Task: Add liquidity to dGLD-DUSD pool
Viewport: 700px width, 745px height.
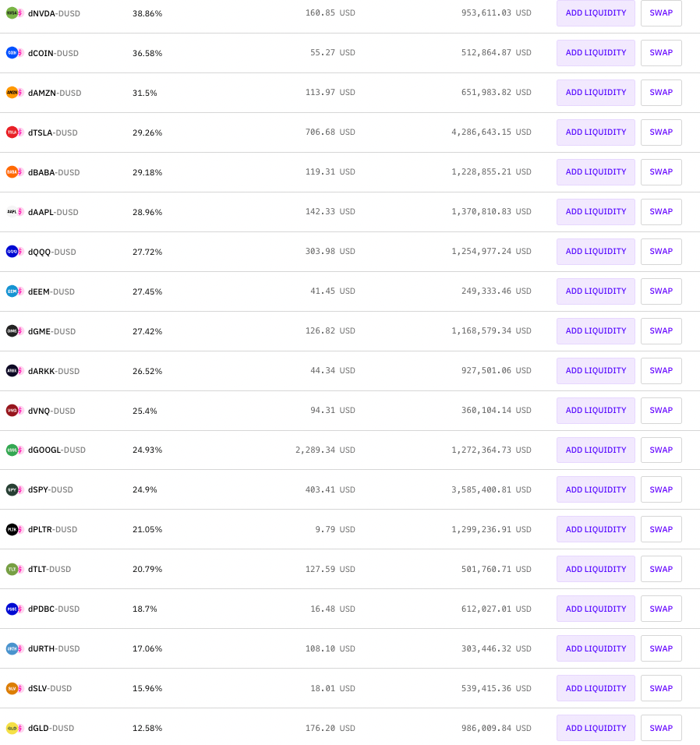Action: tap(596, 728)
